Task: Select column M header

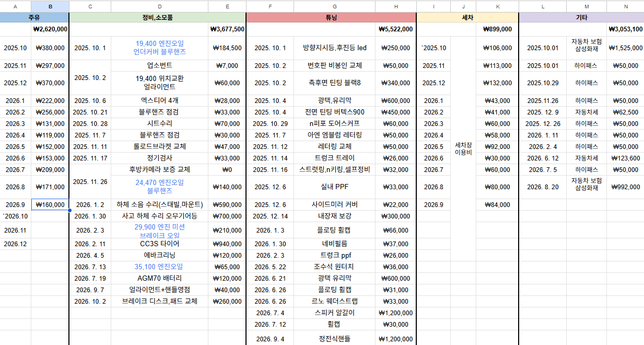Action: [x=587, y=6]
